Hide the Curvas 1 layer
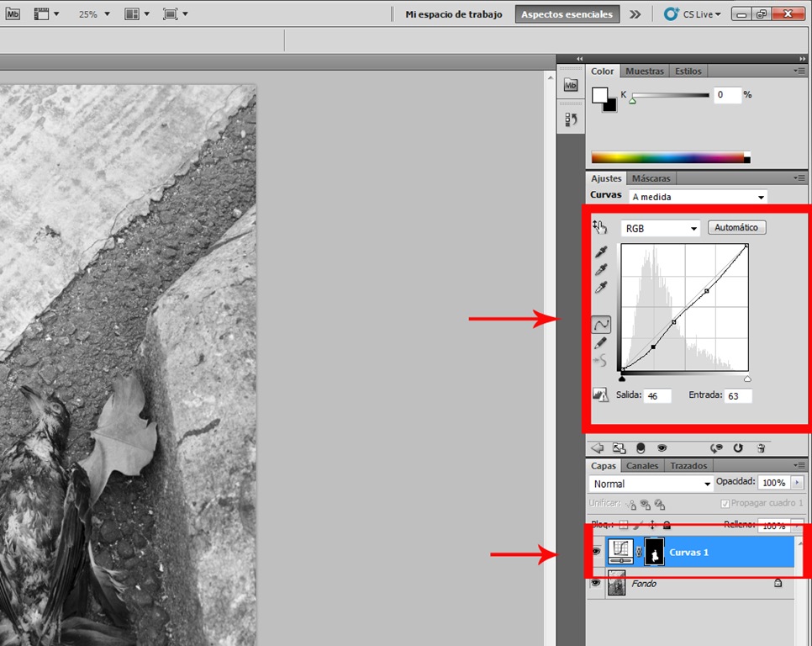Image resolution: width=812 pixels, height=646 pixels. point(596,552)
